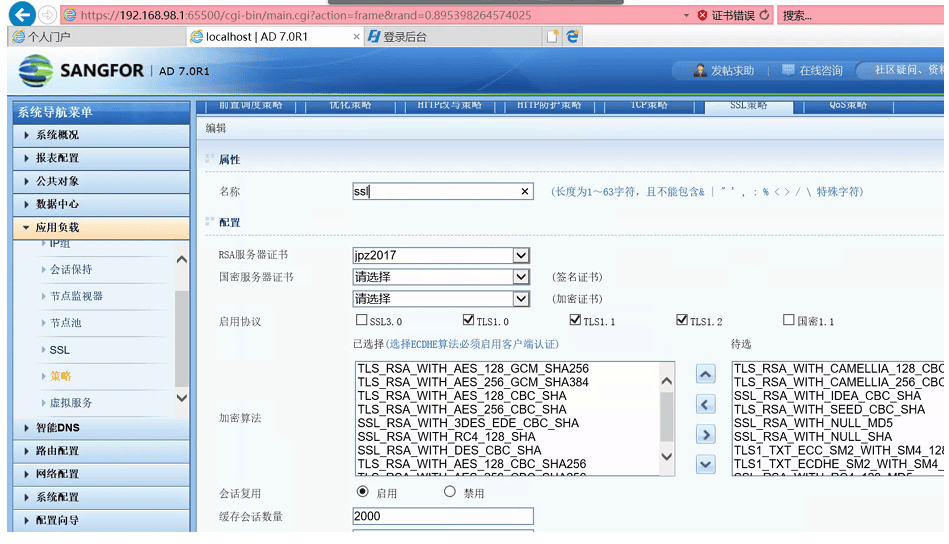Open the RSA服务器证书 dropdown
Screen dimensions: 949x544
[x=441, y=255]
